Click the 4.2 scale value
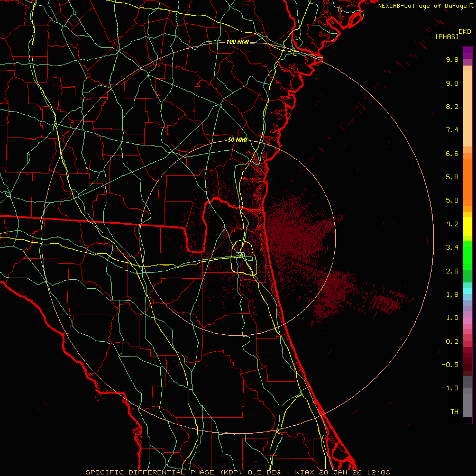Viewport: 476px width, 476px height. (x=452, y=224)
